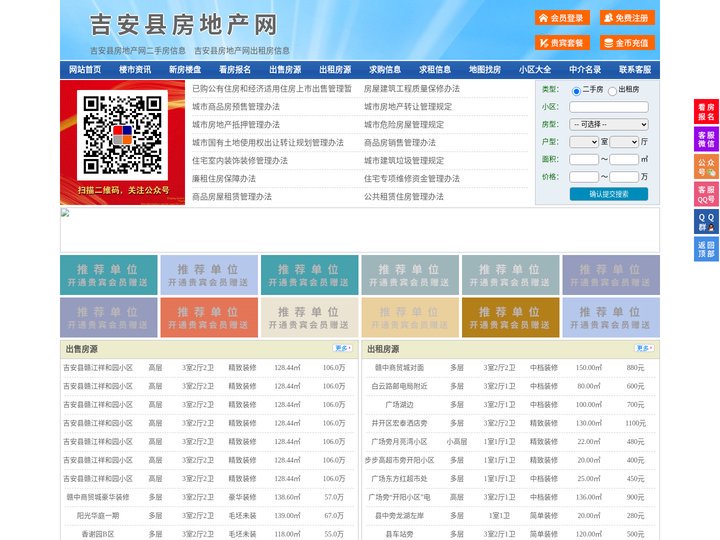Click the 免费注册 register button
The width and height of the screenshot is (720, 540).
pyautogui.click(x=627, y=18)
